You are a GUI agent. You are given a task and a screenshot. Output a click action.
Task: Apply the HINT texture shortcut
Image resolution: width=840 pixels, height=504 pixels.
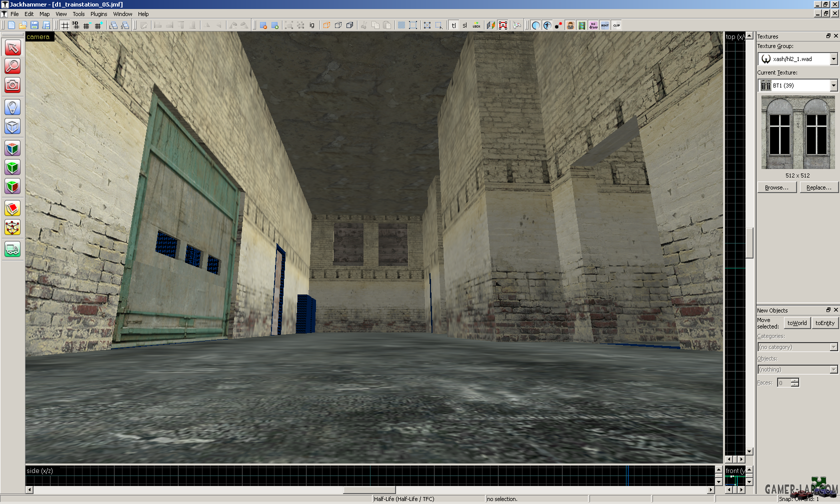click(605, 25)
